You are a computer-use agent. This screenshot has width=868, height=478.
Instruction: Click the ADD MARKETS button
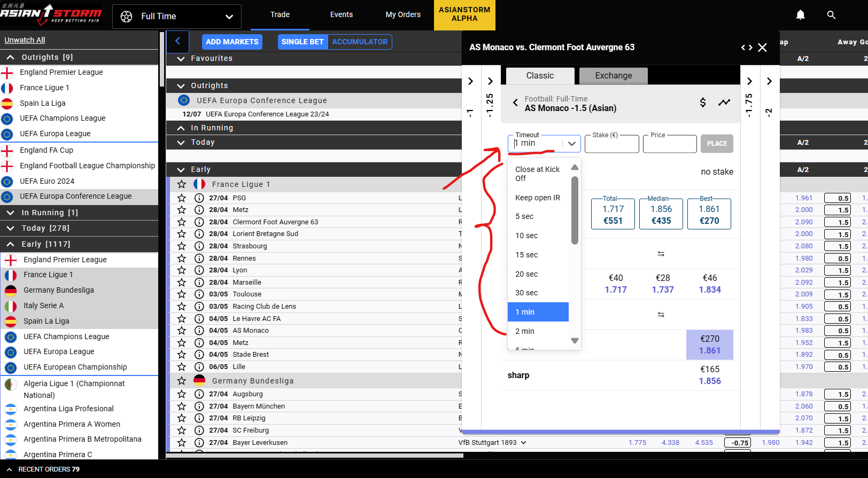232,42
